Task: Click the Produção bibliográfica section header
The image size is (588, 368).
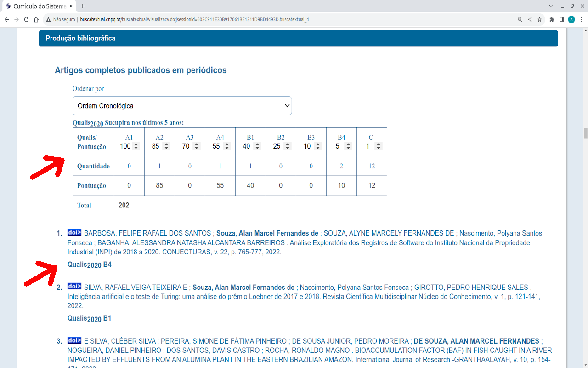Action: (x=299, y=39)
